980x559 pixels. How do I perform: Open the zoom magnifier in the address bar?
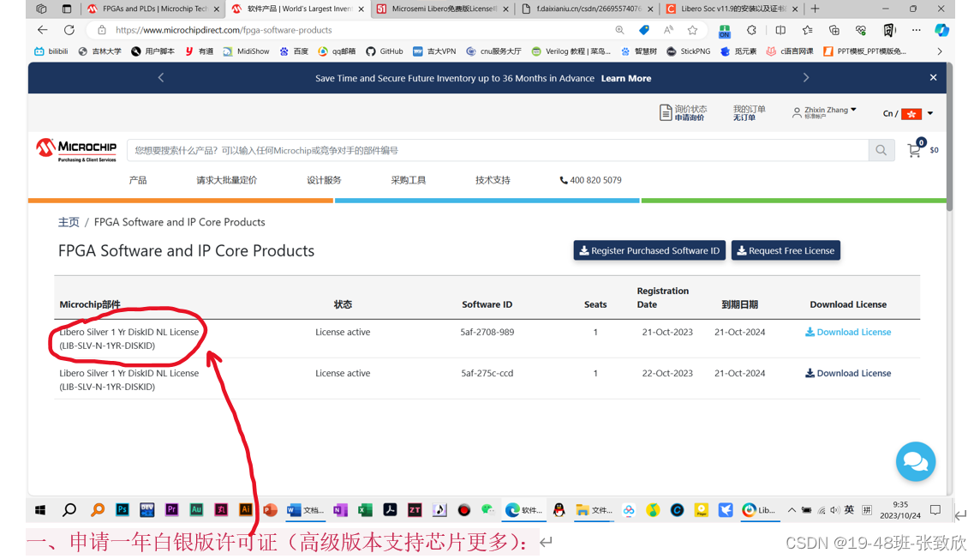pyautogui.click(x=619, y=29)
